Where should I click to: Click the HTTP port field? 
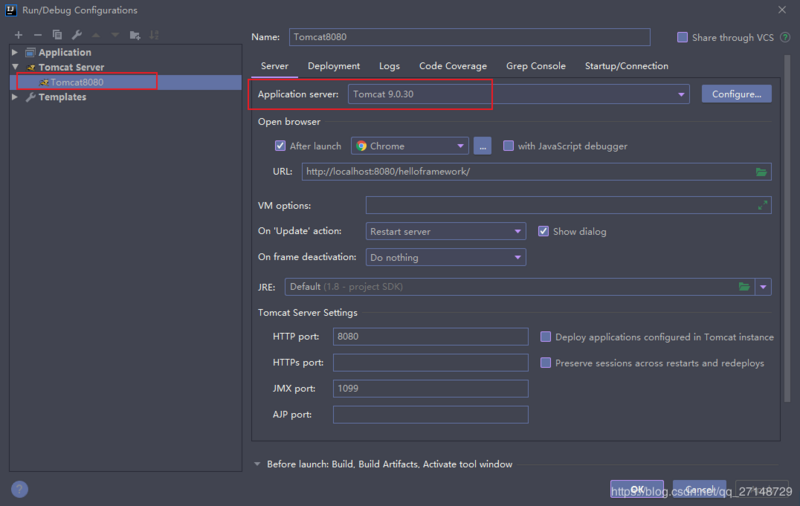tap(431, 337)
